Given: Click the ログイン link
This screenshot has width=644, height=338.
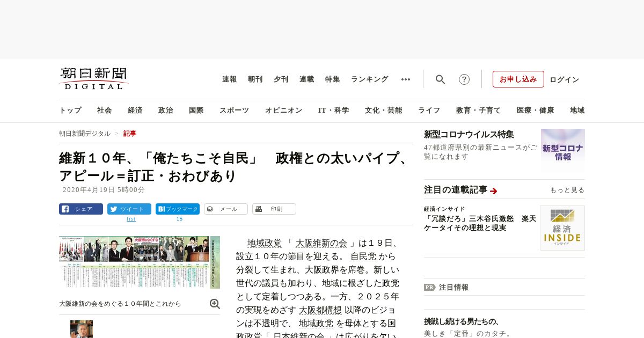Looking at the screenshot, I should (x=565, y=79).
